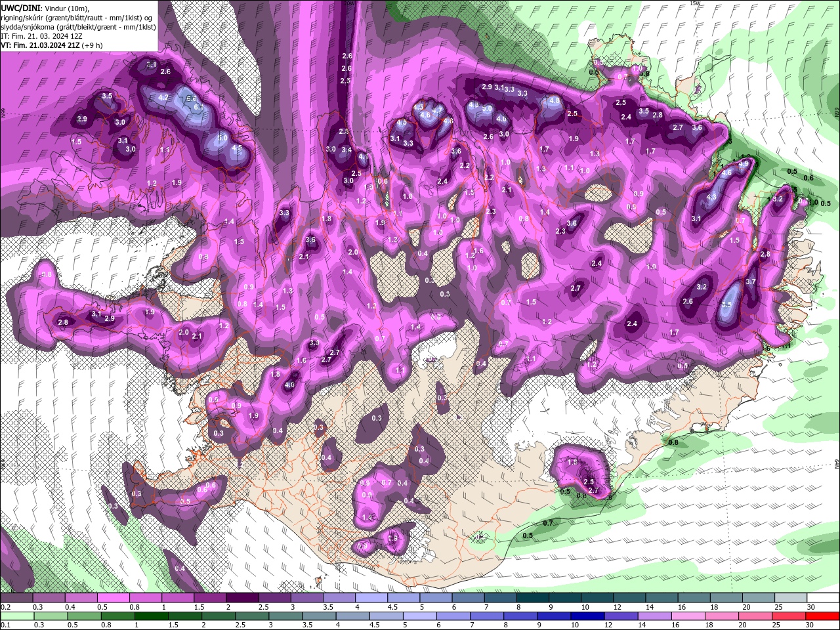840x630 pixels.
Task: Select the line 'IT: Fim. 21. 03. 2024 12Z'
Action: (41, 37)
